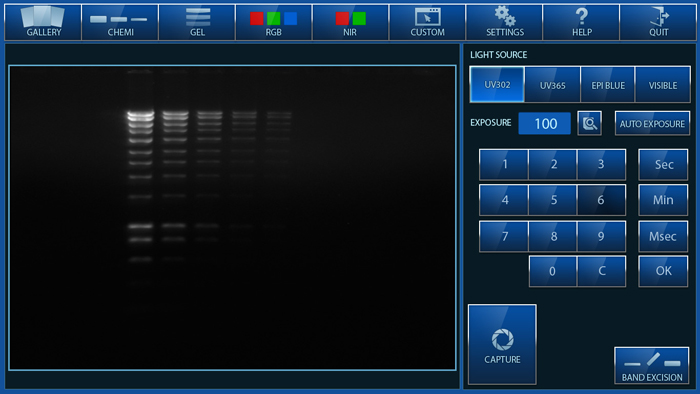Clear exposure value with C key

602,271
